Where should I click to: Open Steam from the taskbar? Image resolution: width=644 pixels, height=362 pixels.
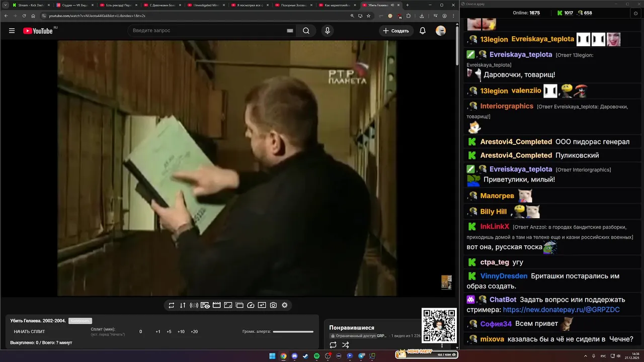point(305,356)
